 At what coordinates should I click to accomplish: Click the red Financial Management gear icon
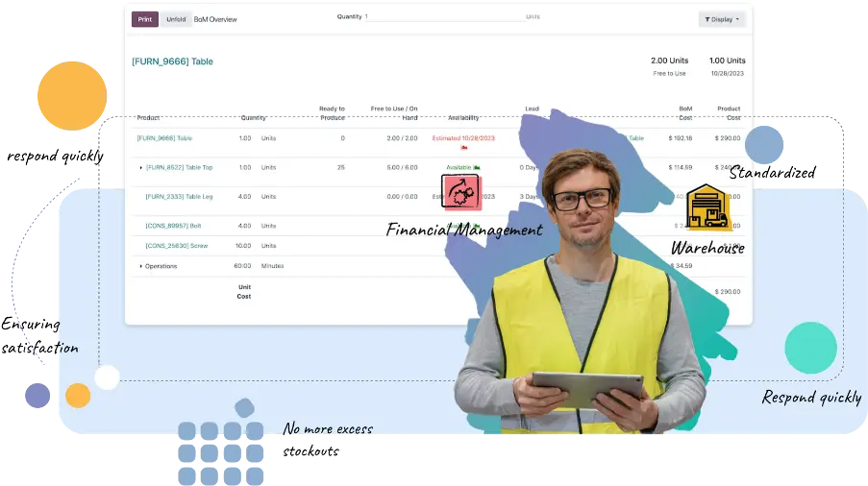461,192
